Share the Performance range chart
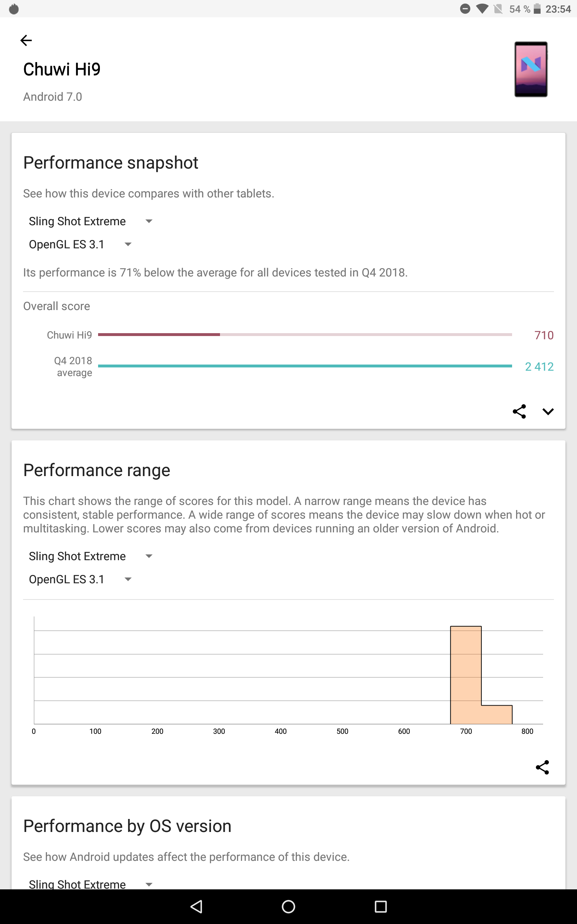This screenshot has height=924, width=577. click(x=542, y=767)
